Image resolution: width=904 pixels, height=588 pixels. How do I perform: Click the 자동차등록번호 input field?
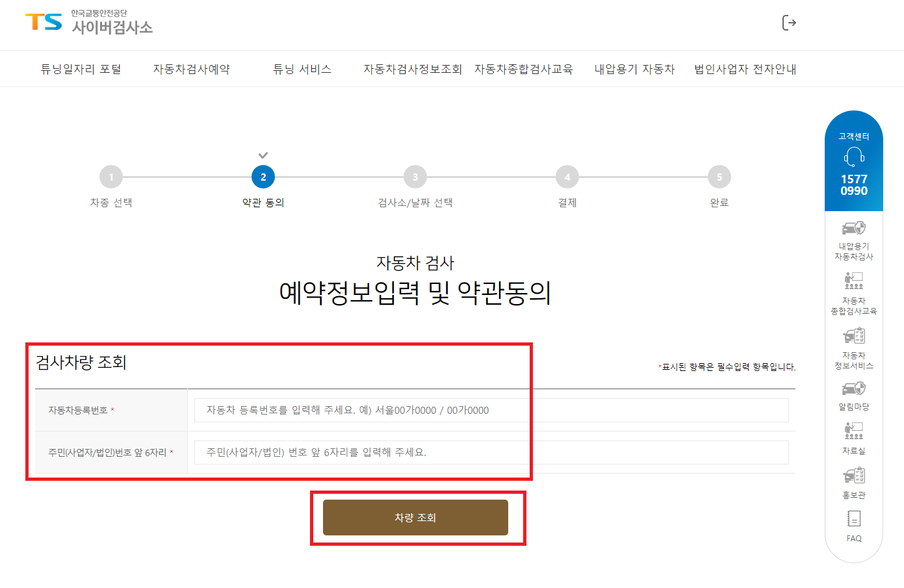[491, 410]
